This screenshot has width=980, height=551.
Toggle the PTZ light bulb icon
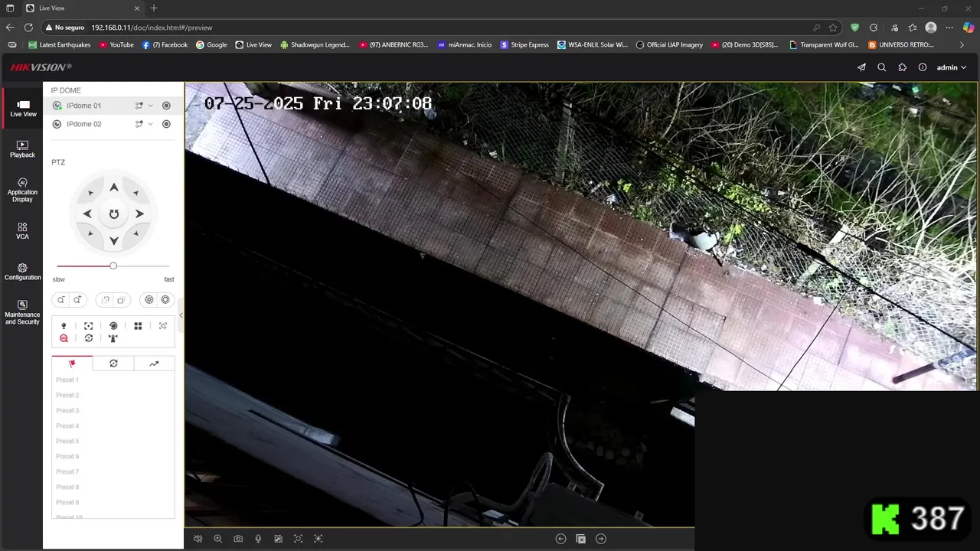(x=64, y=326)
